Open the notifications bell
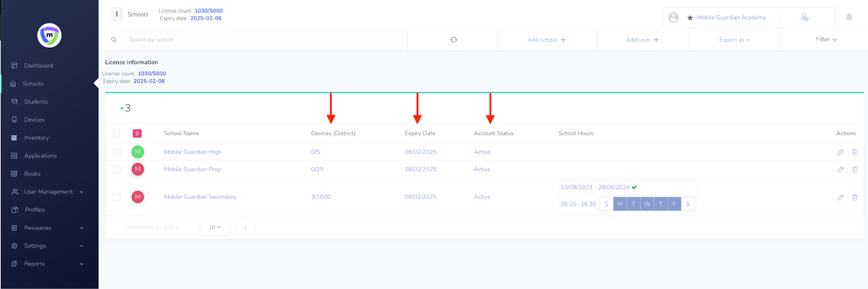868x289 pixels. pos(849,17)
